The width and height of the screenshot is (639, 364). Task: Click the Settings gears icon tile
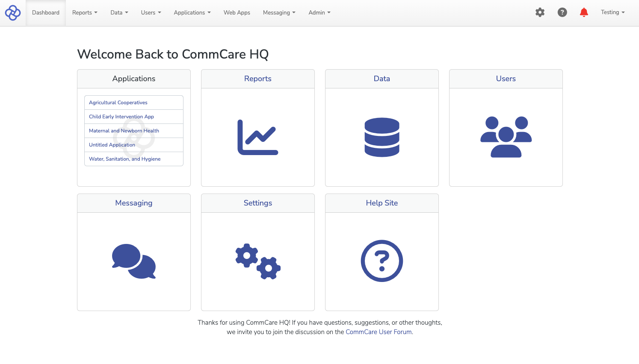(x=258, y=261)
